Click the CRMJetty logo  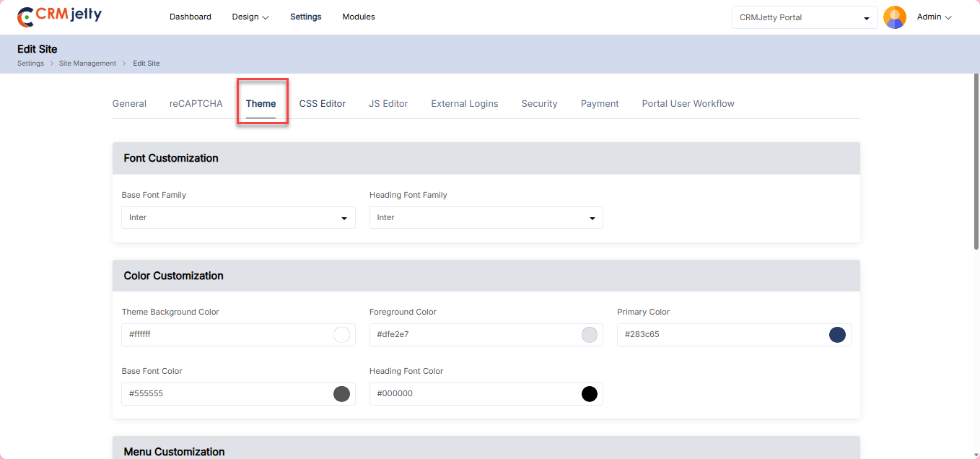coord(59,17)
